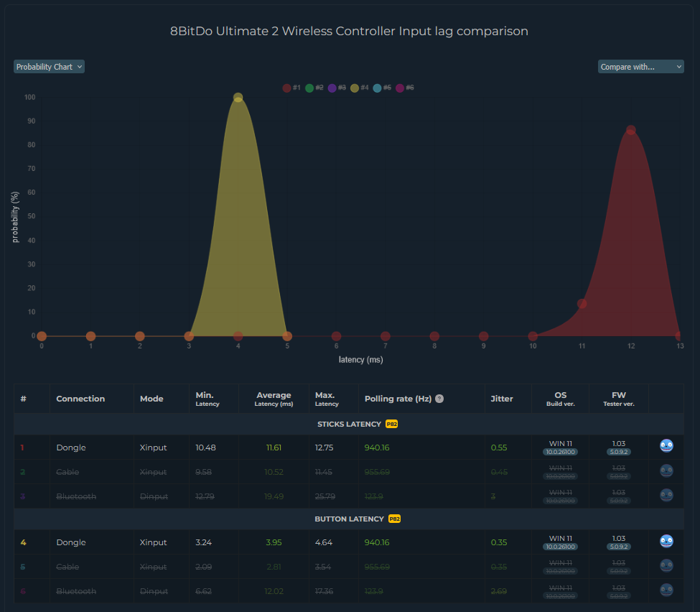Click the 10.0.26100 build badge in row 1
The image size is (700, 612).
560,452
